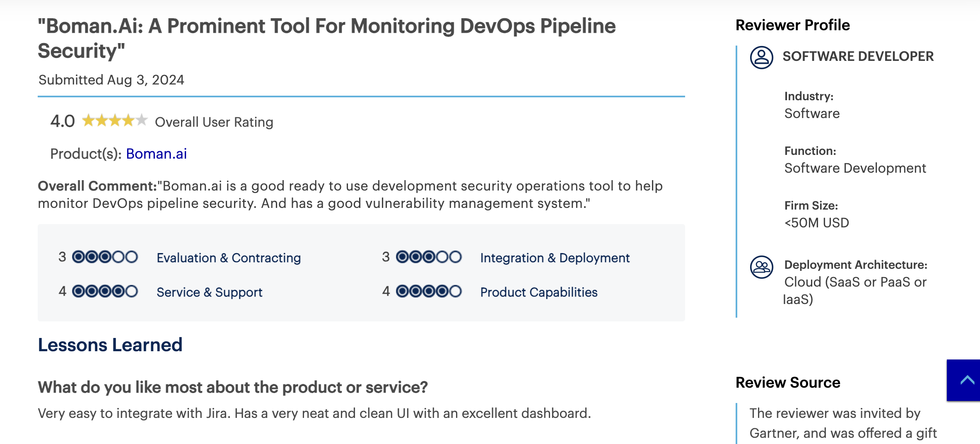Image resolution: width=980 pixels, height=444 pixels.
Task: Click the Deployment Architecture group icon
Action: click(x=761, y=267)
